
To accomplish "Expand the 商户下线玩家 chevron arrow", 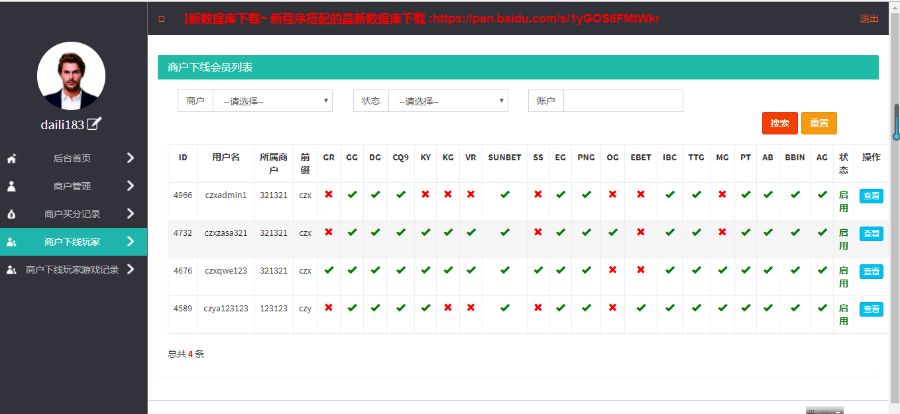I will click(130, 242).
